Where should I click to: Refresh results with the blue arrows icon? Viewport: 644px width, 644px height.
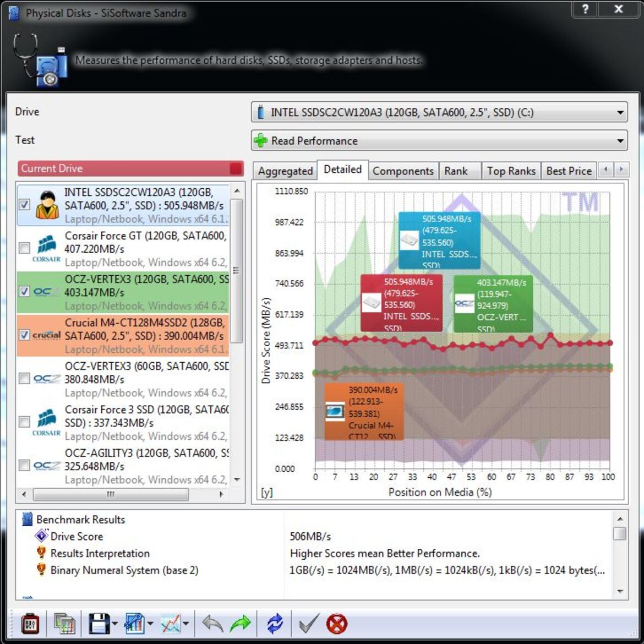275,624
